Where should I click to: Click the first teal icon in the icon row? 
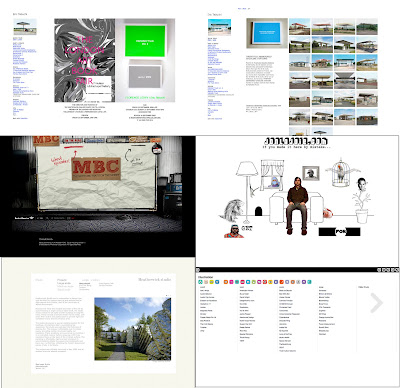tap(201, 282)
